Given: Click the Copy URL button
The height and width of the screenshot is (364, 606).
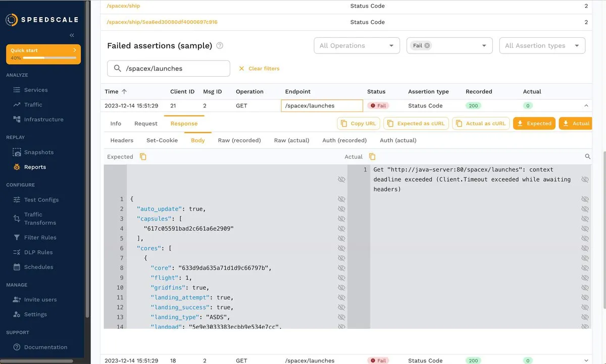Looking at the screenshot, I should [x=359, y=123].
